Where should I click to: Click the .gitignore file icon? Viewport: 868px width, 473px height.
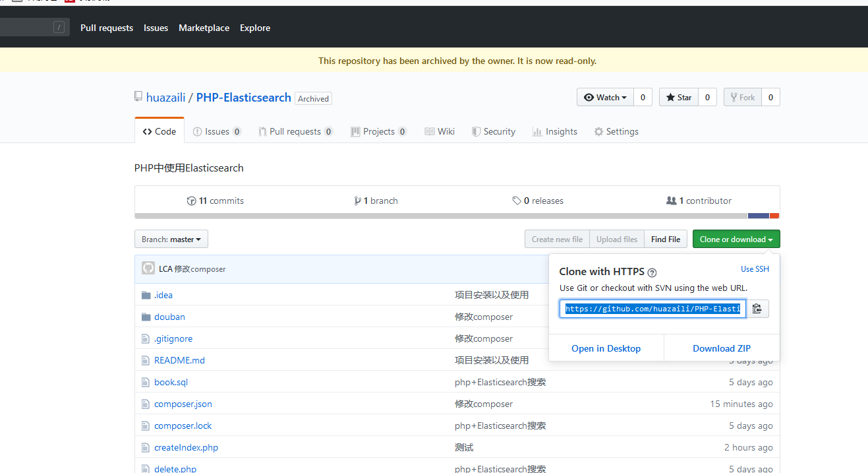(x=146, y=338)
